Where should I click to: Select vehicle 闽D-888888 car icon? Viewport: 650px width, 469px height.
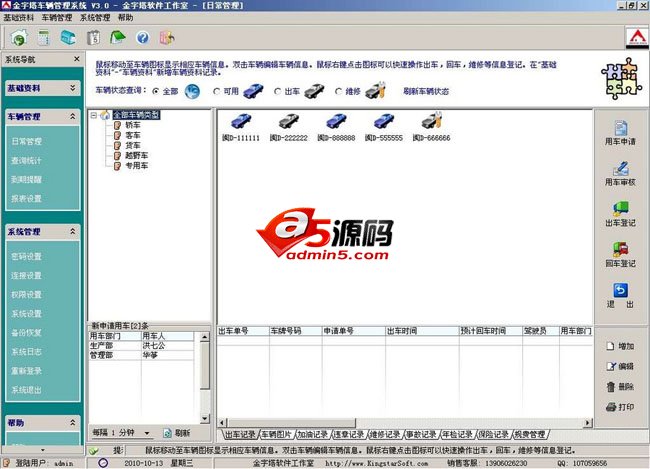[x=336, y=121]
